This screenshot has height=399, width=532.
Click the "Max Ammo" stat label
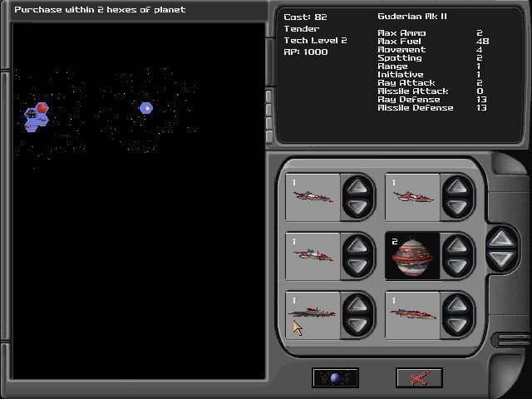click(401, 33)
